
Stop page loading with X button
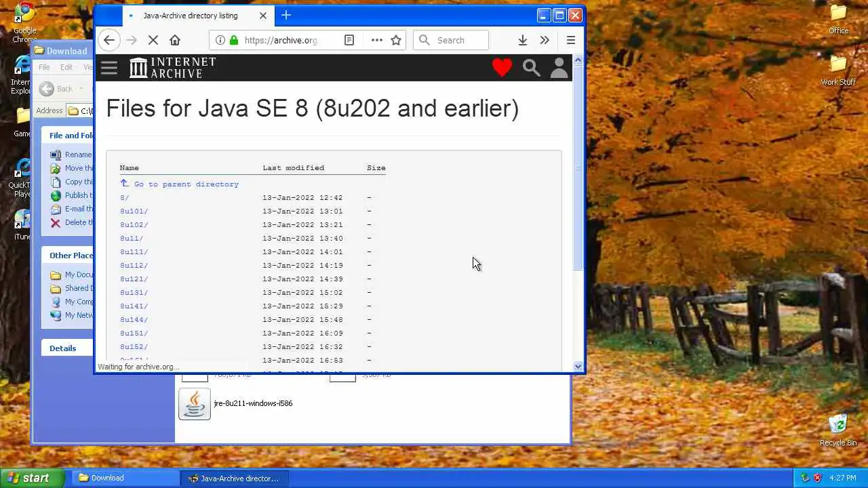153,41
